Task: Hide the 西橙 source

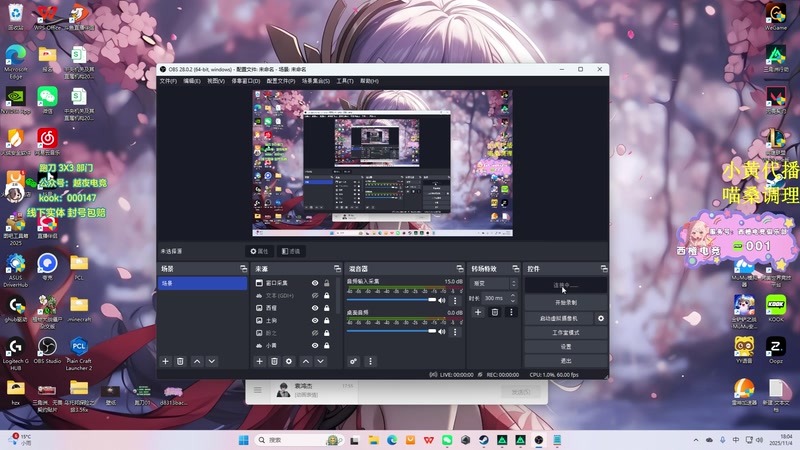Action: coord(315,308)
